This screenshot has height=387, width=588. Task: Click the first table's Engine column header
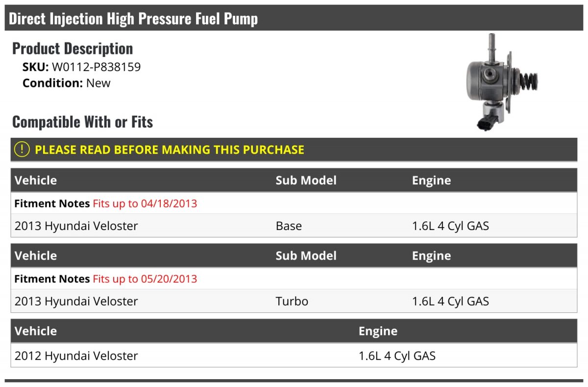click(431, 180)
